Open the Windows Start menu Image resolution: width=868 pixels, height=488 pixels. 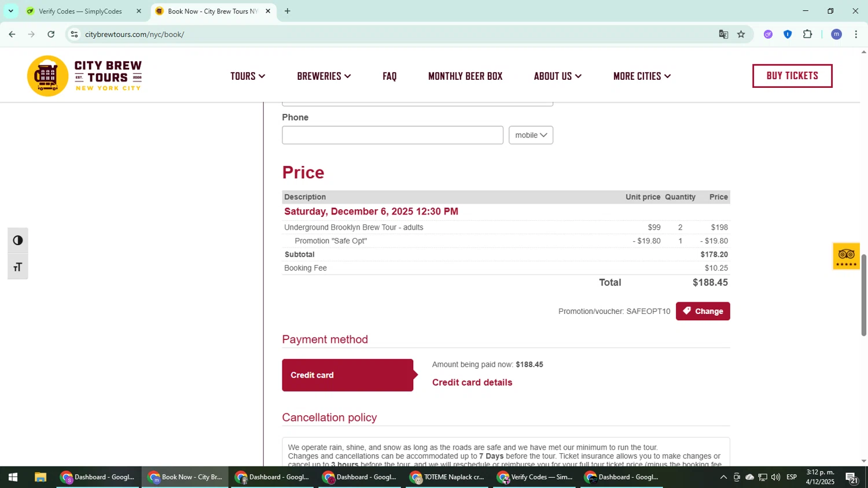point(13,477)
